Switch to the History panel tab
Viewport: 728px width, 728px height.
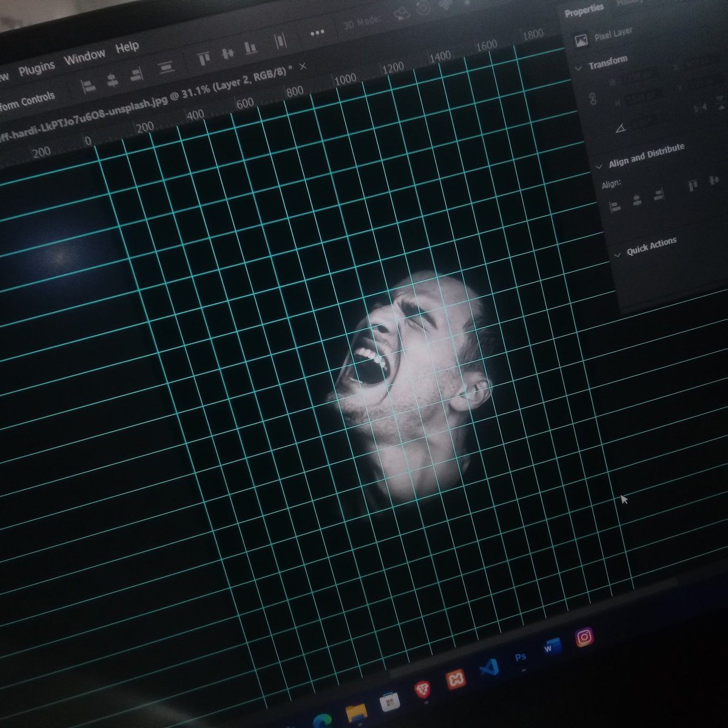(x=629, y=2)
